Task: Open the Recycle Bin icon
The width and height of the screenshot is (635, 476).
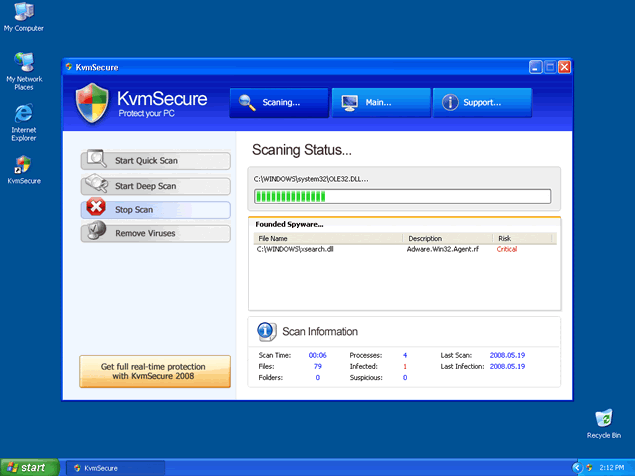Action: 603,420
